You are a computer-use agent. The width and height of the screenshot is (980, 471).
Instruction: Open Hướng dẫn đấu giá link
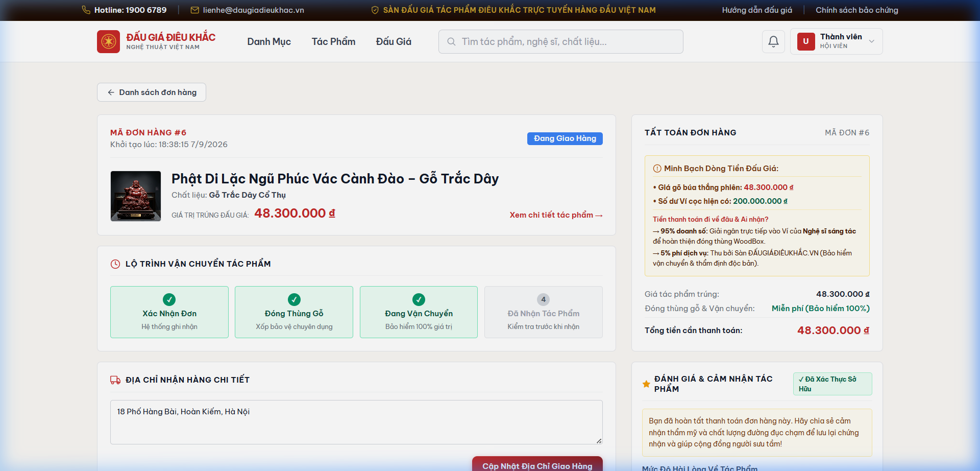(x=757, y=10)
